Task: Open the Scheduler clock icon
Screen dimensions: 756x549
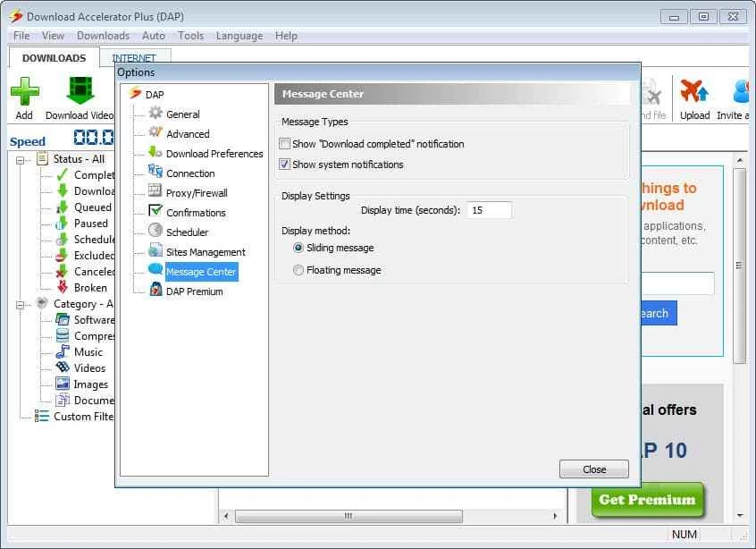Action: [x=155, y=232]
